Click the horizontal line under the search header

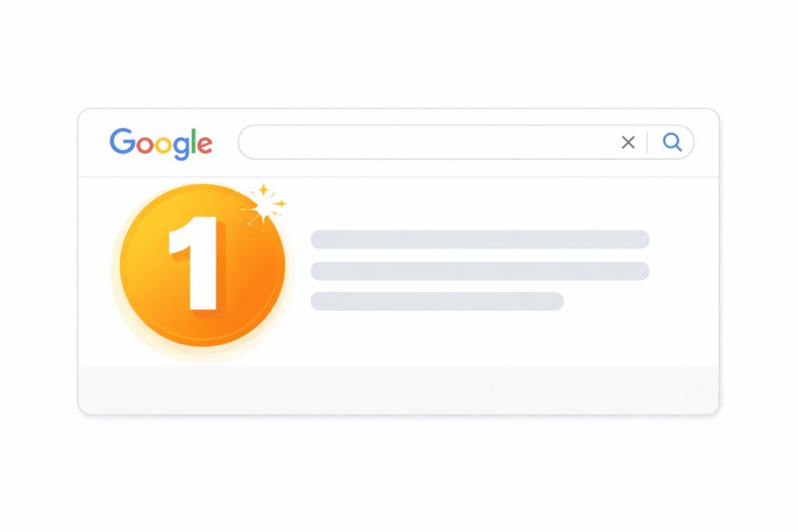pos(468,177)
